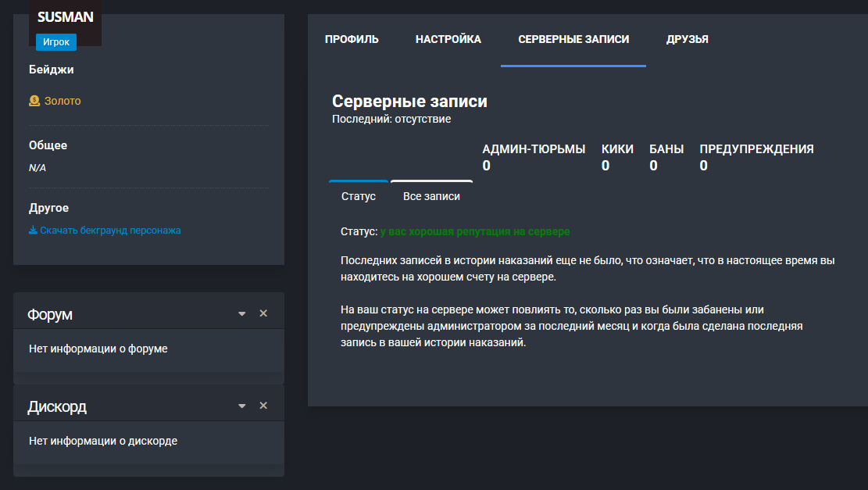
Task: Click the Дискорд panel title
Action: 57,407
